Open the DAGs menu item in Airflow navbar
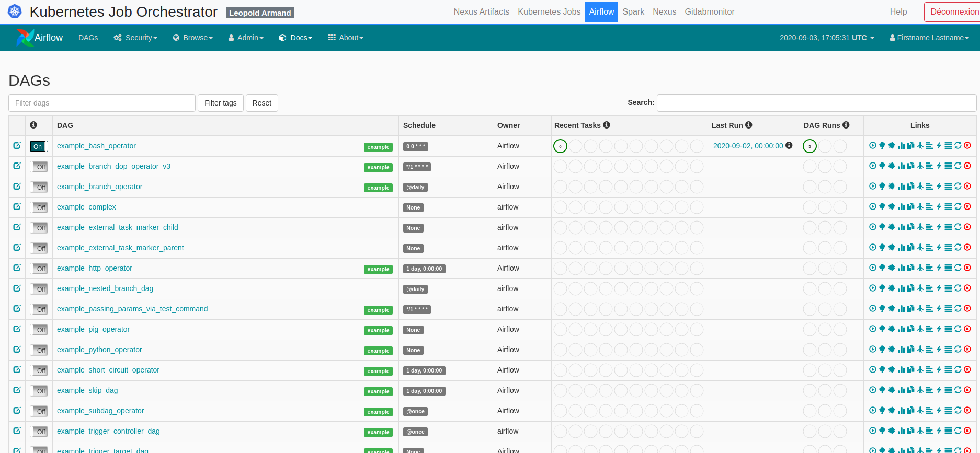 (x=88, y=38)
